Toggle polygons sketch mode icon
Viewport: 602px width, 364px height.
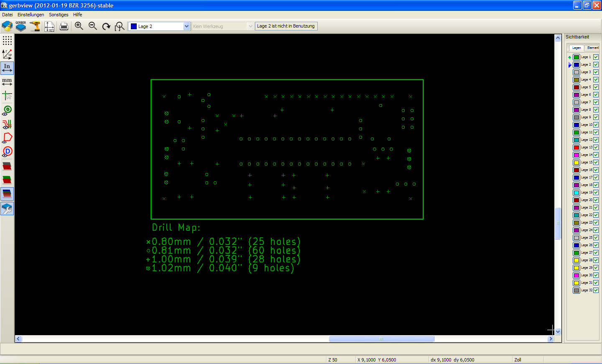[x=7, y=138]
